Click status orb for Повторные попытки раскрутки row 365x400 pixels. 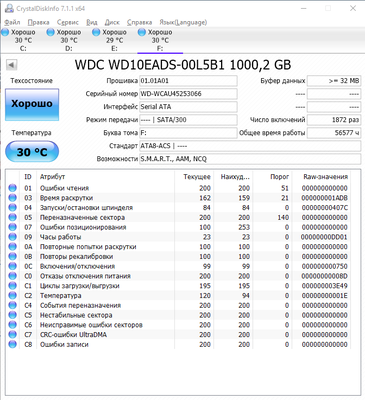coord(12,247)
